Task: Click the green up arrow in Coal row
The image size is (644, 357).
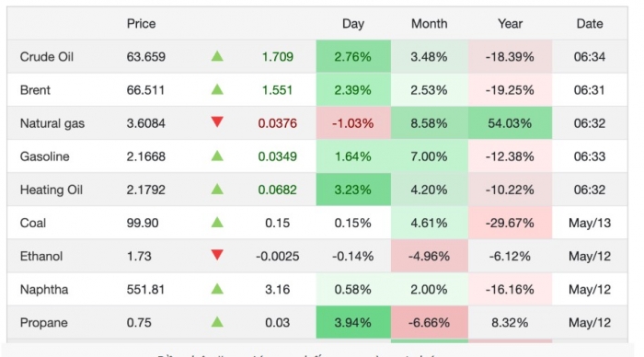Action: (217, 223)
